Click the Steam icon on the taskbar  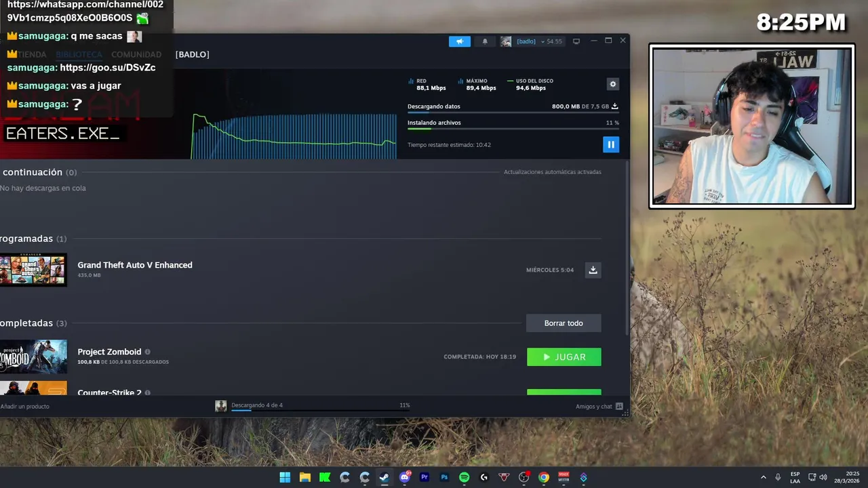[384, 477]
